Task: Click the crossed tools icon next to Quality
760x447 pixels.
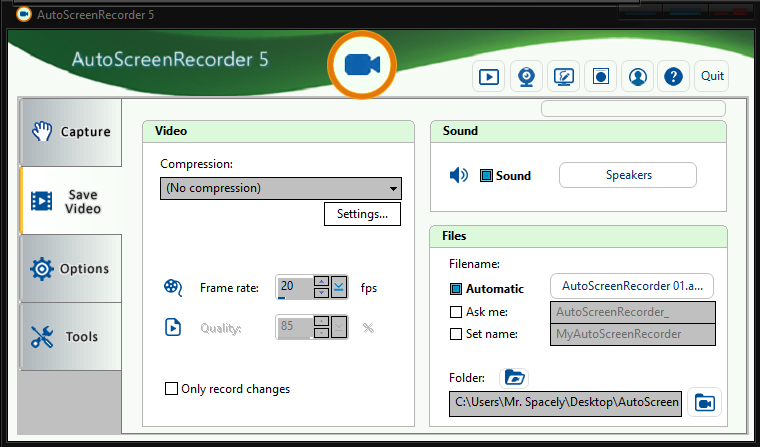Action: (x=368, y=328)
